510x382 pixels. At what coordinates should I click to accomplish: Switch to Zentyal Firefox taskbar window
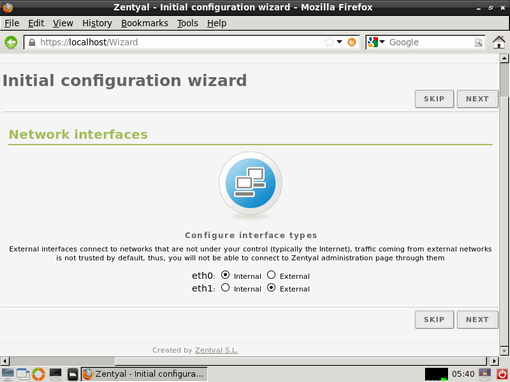144,374
